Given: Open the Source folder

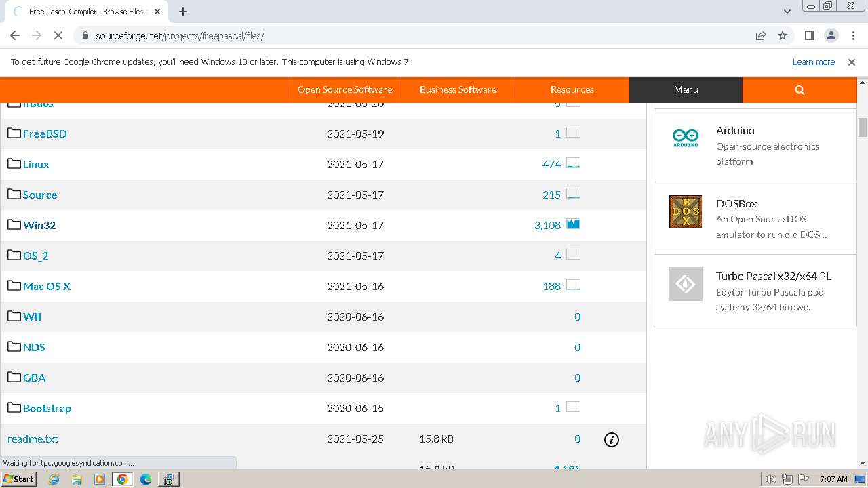Looking at the screenshot, I should click(40, 195).
